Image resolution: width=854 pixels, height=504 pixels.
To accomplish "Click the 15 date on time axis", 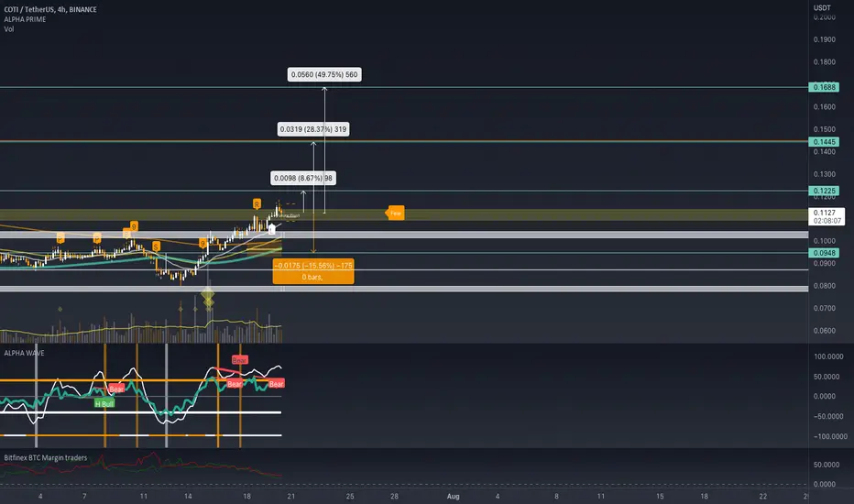I will click(660, 497).
